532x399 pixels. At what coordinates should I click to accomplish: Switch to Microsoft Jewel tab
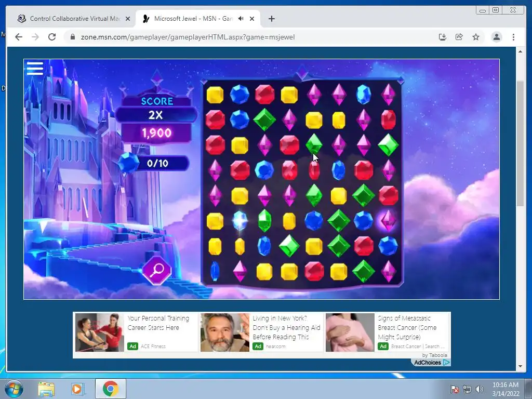197,19
